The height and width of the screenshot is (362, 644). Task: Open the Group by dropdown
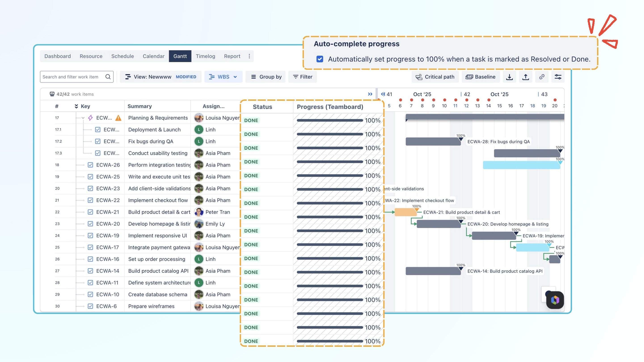tap(266, 77)
